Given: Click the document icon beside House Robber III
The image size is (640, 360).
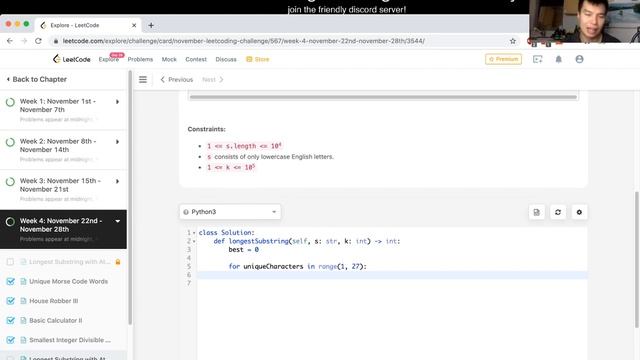Looking at the screenshot, I should pyautogui.click(x=23, y=301).
